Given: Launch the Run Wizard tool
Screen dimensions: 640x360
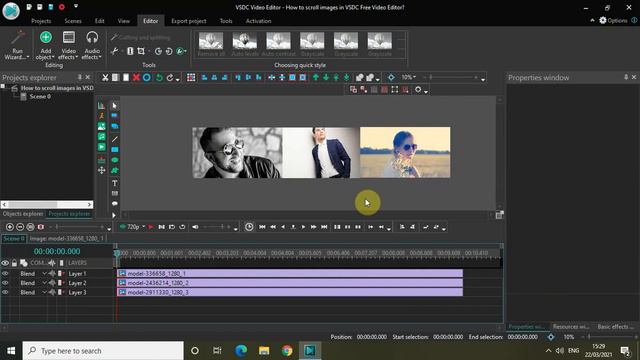Looking at the screenshot, I should 17,45.
